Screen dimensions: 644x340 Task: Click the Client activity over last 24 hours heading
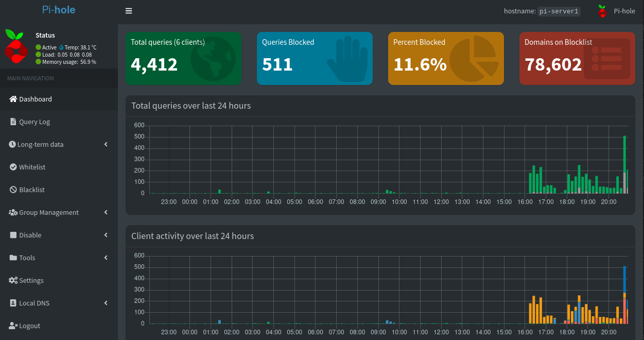pyautogui.click(x=193, y=236)
